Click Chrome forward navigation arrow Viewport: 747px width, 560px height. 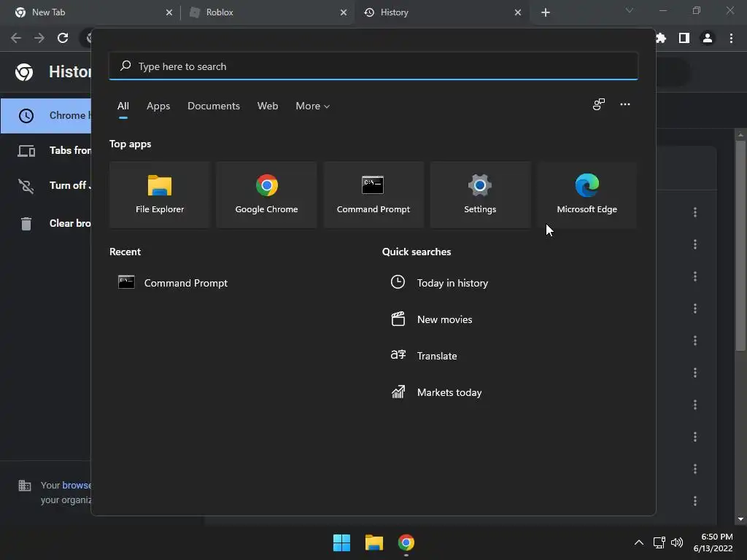(x=39, y=38)
